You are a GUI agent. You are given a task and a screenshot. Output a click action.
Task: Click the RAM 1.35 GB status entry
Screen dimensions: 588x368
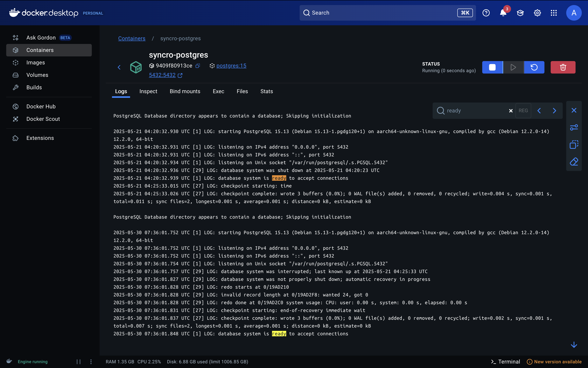coord(120,362)
